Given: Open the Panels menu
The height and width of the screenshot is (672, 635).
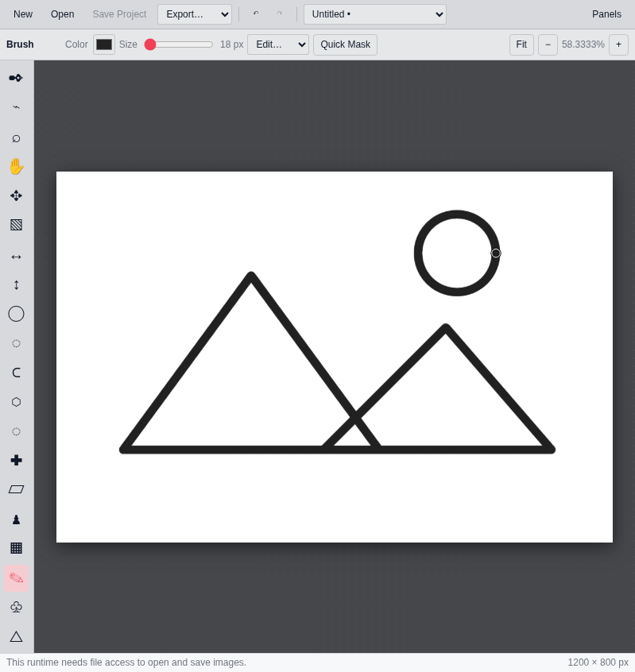Looking at the screenshot, I should (606, 14).
